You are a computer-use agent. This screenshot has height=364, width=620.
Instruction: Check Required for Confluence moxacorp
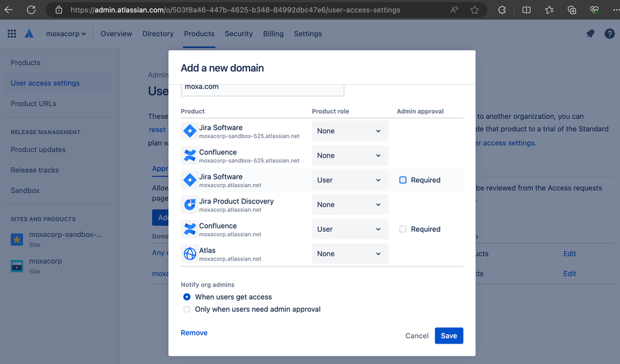coord(403,229)
